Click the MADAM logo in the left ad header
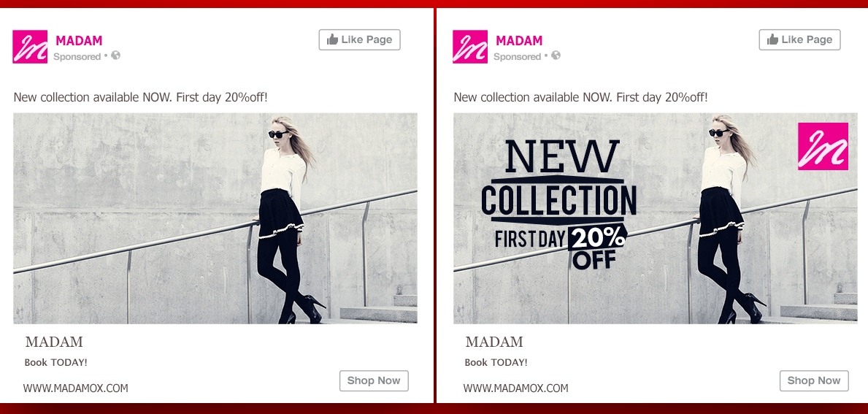 click(x=30, y=47)
